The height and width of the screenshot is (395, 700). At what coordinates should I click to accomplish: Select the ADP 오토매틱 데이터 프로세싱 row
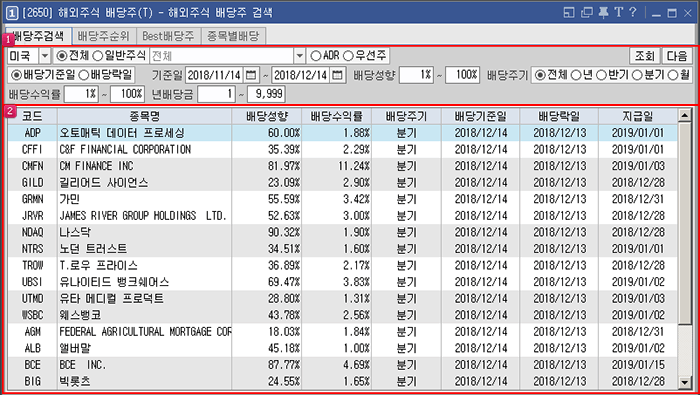point(342,133)
